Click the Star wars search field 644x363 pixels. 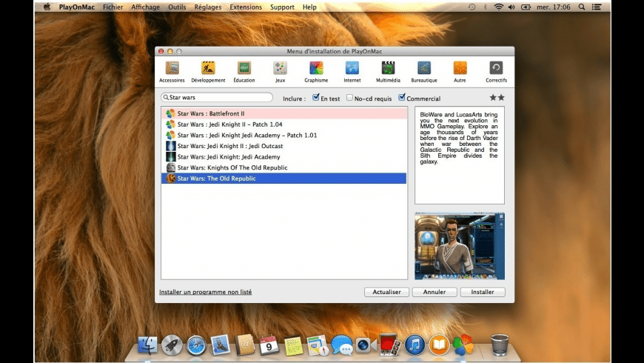217,98
